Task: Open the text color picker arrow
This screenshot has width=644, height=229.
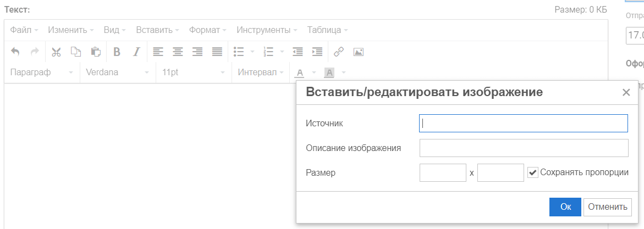Action: point(314,72)
